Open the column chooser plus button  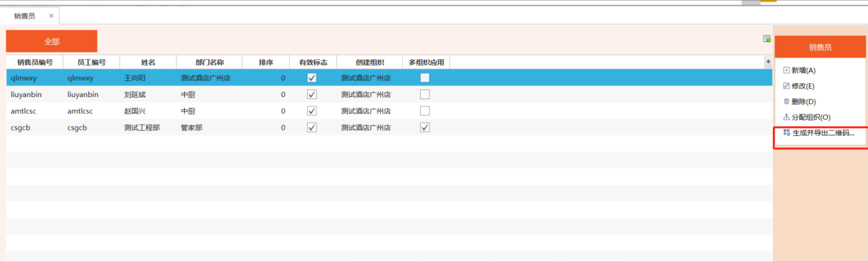[x=768, y=62]
